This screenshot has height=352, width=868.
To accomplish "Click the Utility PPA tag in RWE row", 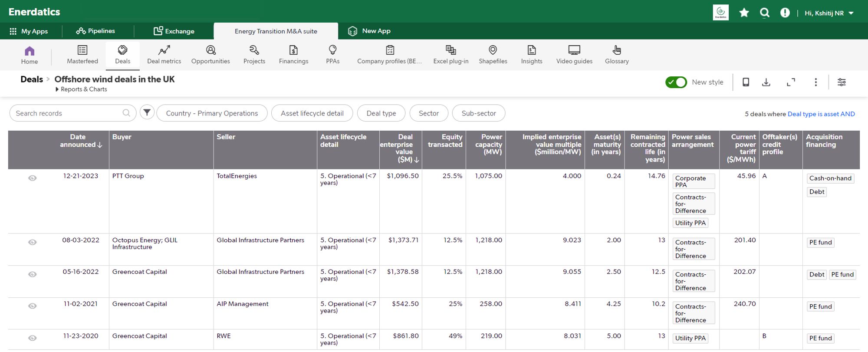I will coord(690,338).
